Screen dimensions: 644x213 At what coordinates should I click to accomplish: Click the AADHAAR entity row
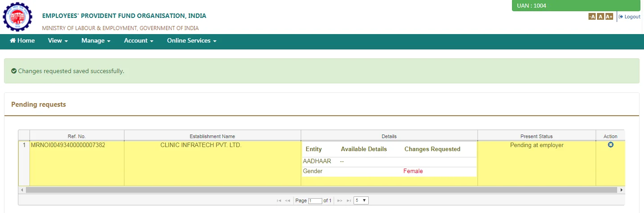(389, 161)
